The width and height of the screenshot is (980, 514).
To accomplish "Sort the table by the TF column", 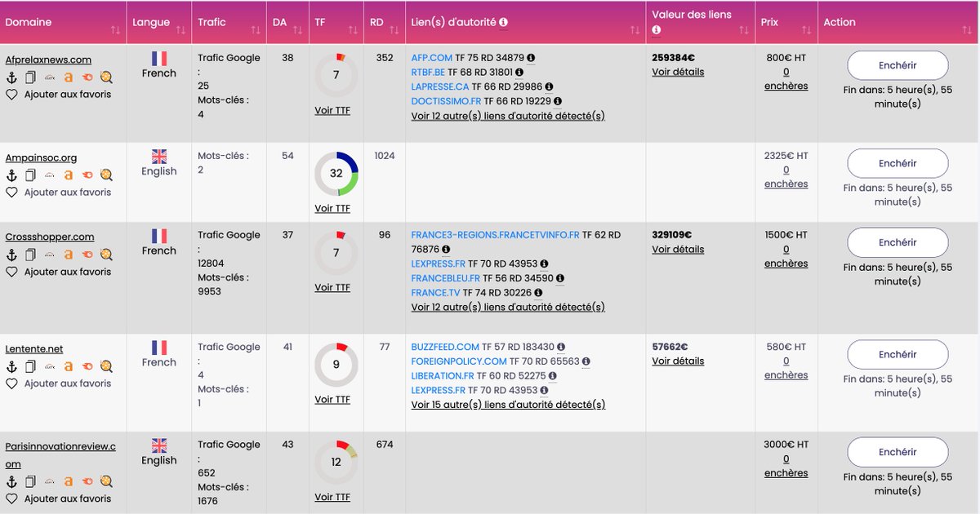I will coord(352,30).
